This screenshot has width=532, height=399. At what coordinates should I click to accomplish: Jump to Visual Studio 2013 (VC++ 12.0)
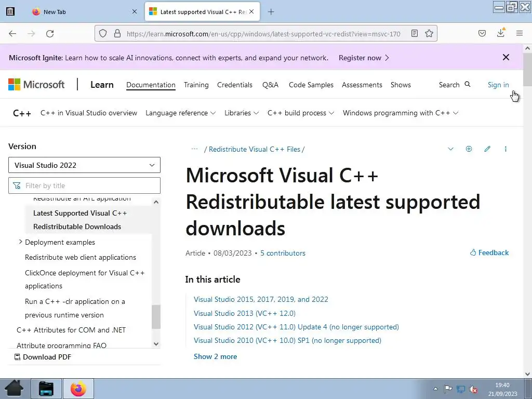pos(245,313)
